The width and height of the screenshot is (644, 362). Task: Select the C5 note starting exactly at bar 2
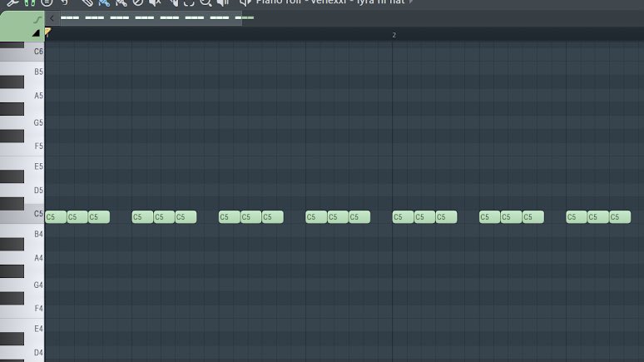click(x=403, y=217)
